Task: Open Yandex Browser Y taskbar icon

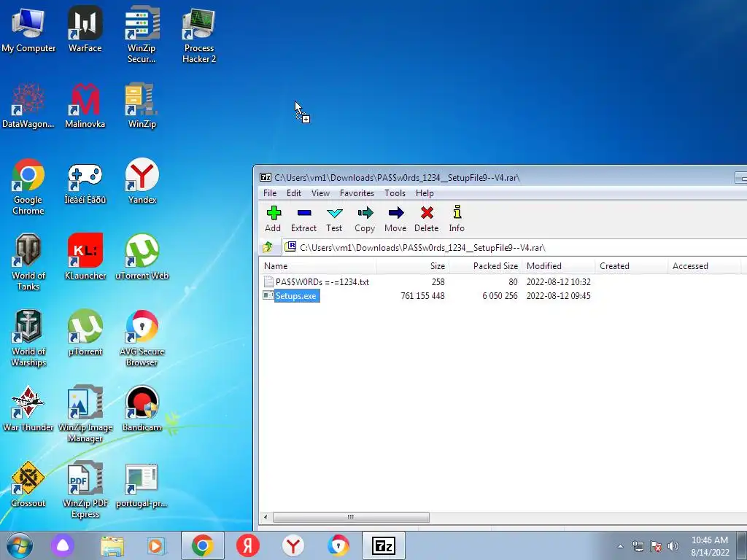Action: [x=293, y=545]
